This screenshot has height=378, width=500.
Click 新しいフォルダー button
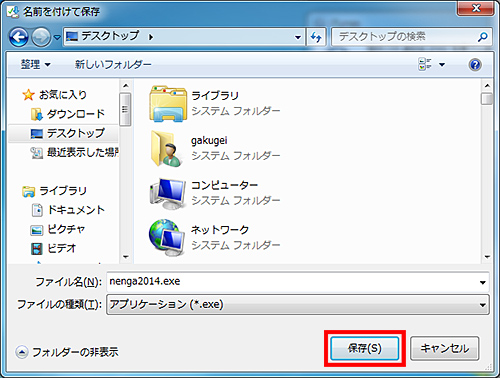point(113,64)
